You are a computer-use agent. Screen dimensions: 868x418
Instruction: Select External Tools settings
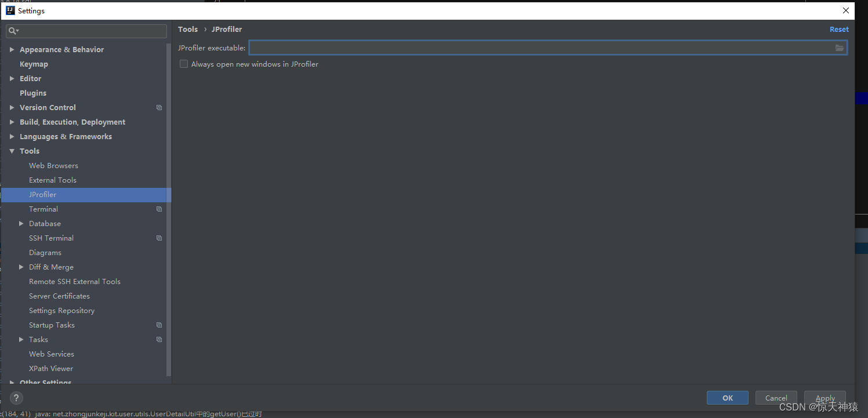point(53,180)
